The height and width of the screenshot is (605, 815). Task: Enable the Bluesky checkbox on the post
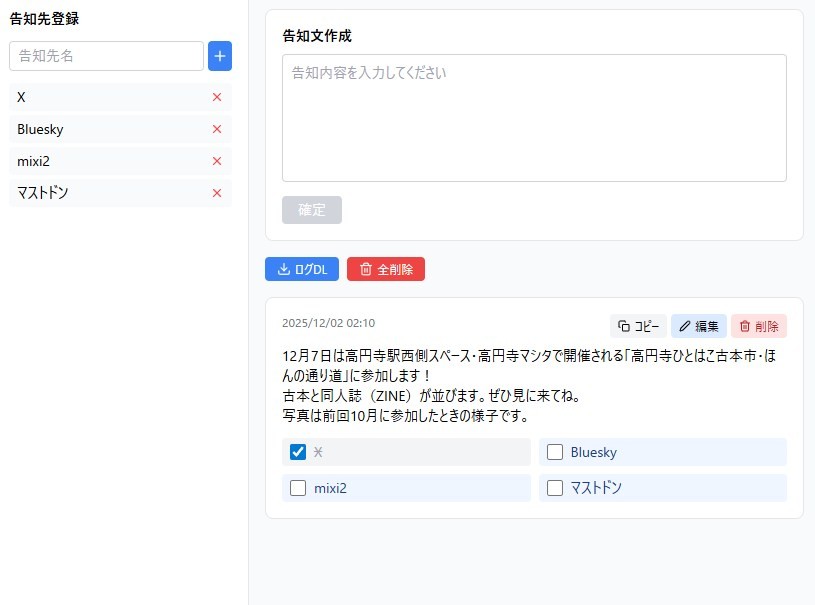point(556,452)
